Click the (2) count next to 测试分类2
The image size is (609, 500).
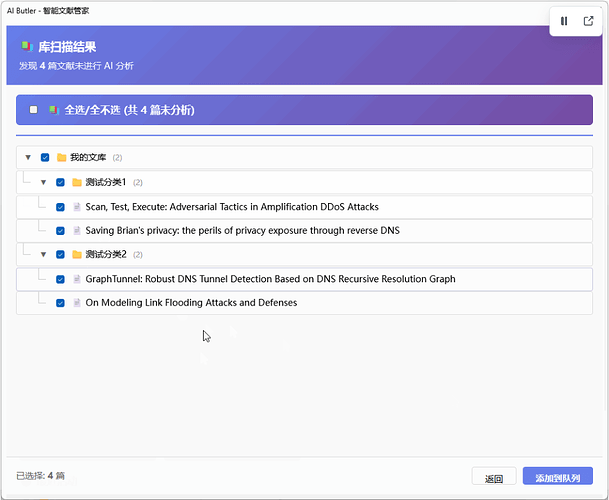(138, 255)
